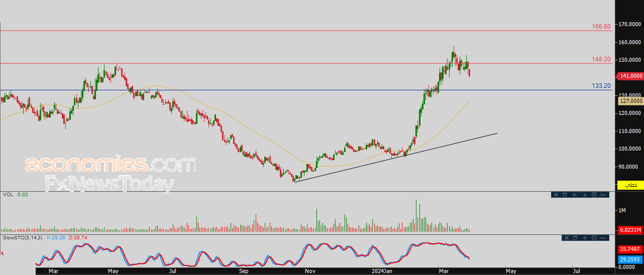Click the 0.0231M volume tag
This screenshot has height=275, width=644.
(630, 230)
